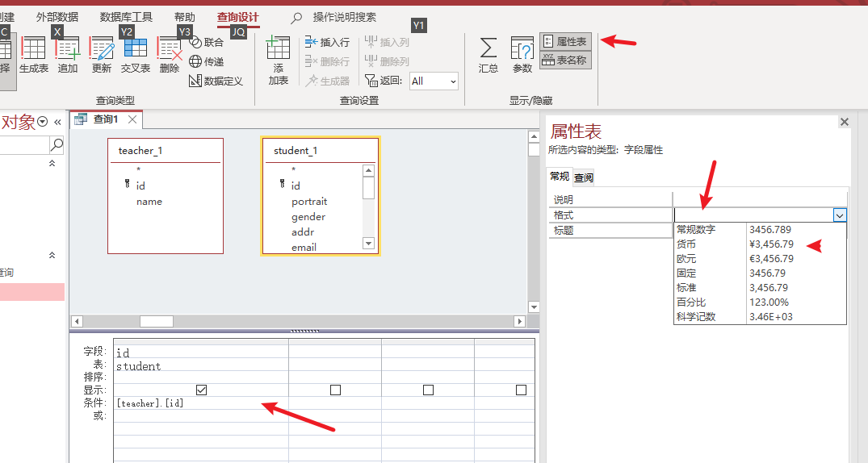Click 删除行 (Delete Rows)
Screen dimensions: 868x463
pos(327,61)
